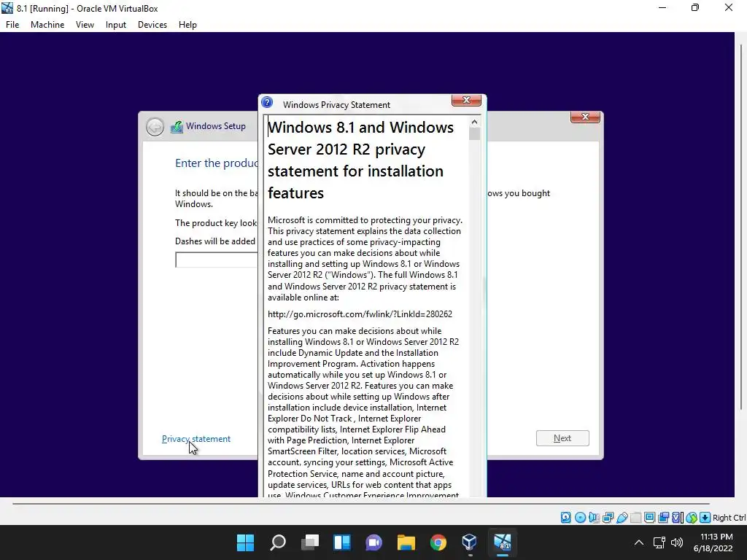The height and width of the screenshot is (560, 747).
Task: Click the privacy statement scroll up arrow
Action: (474, 122)
